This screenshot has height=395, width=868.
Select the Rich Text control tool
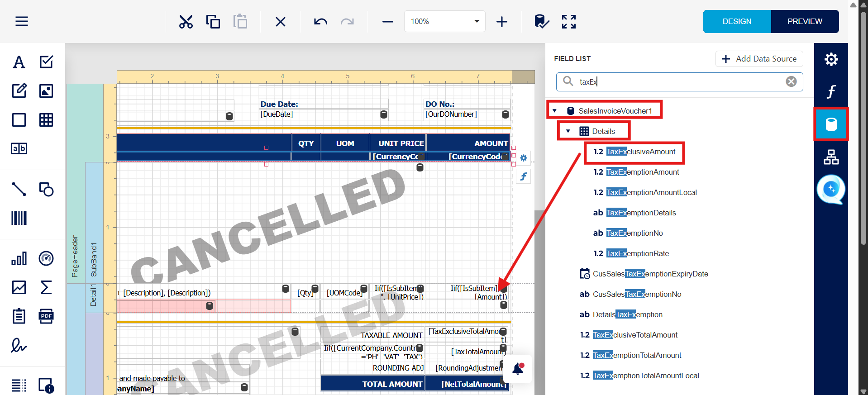point(19,91)
